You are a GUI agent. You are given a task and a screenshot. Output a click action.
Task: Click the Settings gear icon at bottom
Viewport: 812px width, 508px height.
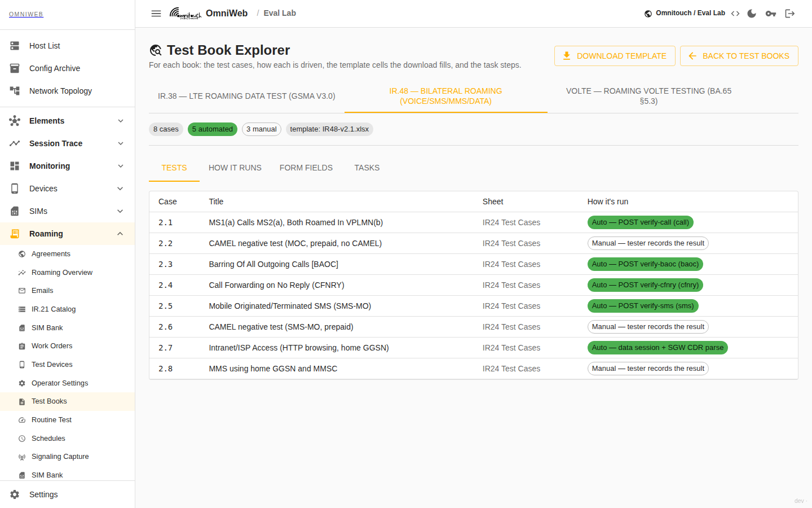15,494
